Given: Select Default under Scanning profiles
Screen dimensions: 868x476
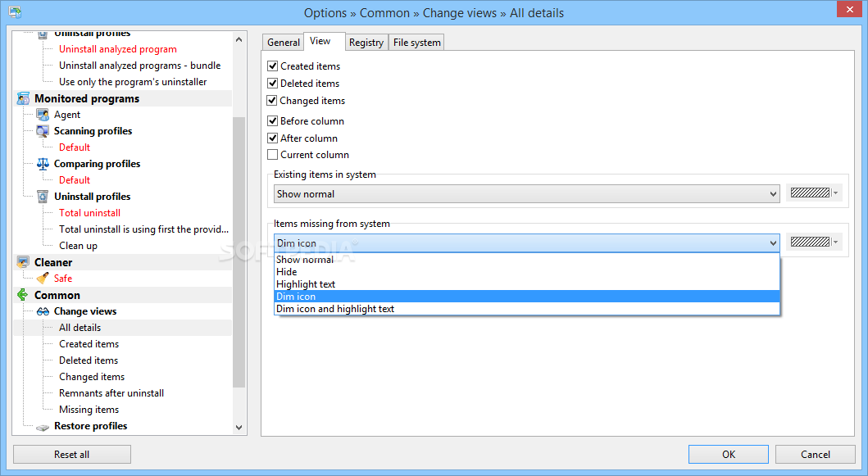Looking at the screenshot, I should [75, 147].
